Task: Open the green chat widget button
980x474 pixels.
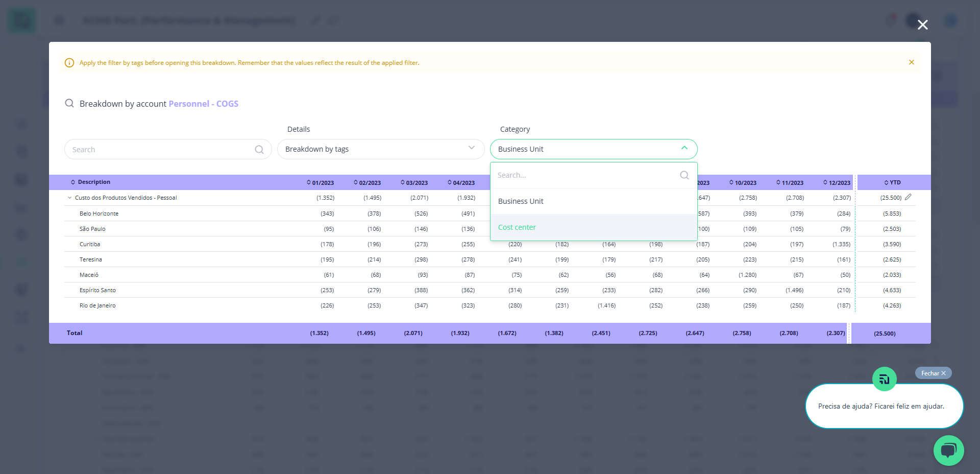Action: pos(948,451)
